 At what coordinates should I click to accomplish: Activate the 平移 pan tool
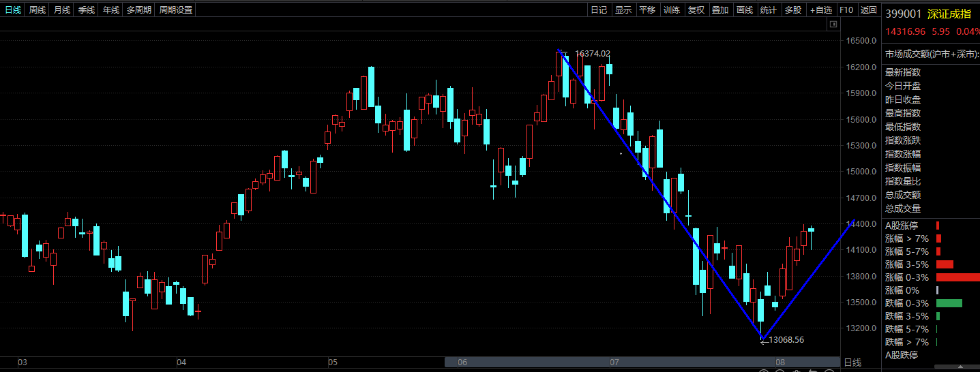point(647,10)
